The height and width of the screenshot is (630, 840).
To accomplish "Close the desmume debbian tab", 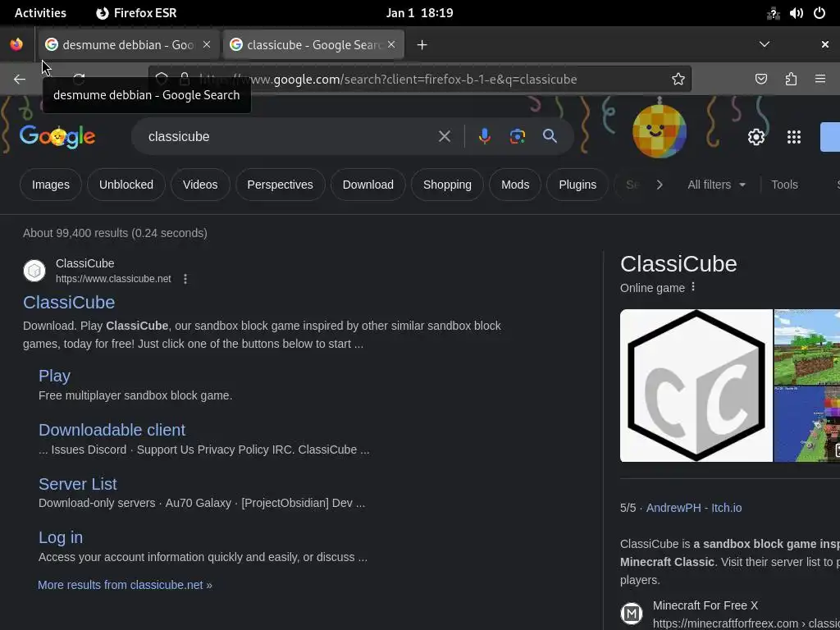I will click(207, 44).
